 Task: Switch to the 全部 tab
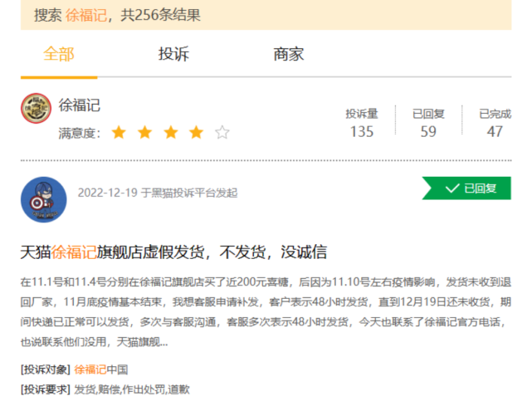click(x=59, y=54)
